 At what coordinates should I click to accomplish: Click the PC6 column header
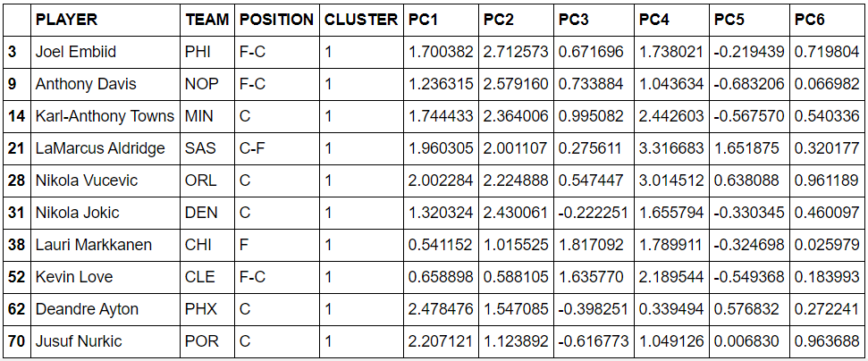point(827,20)
